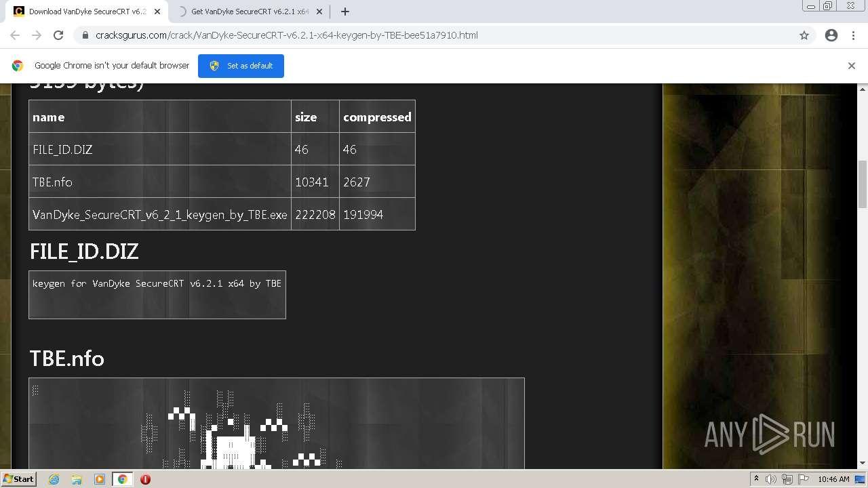Click the page vertical scrollbar thumb

(x=863, y=184)
